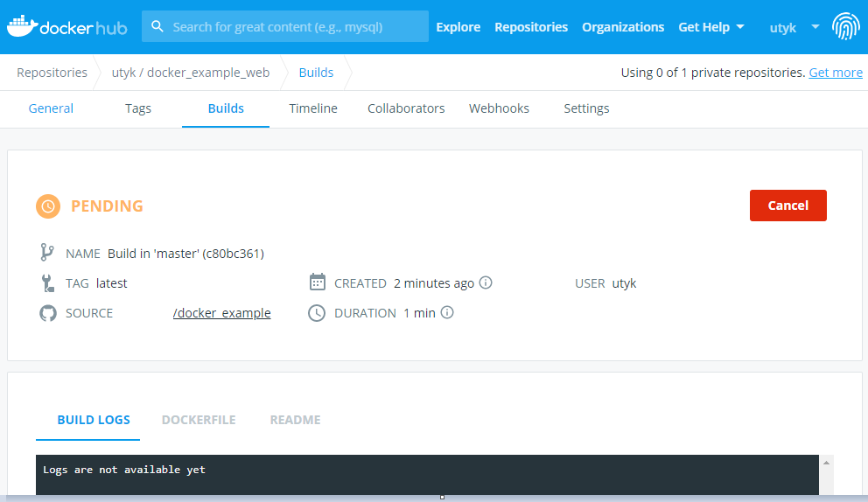The height and width of the screenshot is (502, 868).
Task: Open the fingerprint avatar icon
Action: [846, 26]
